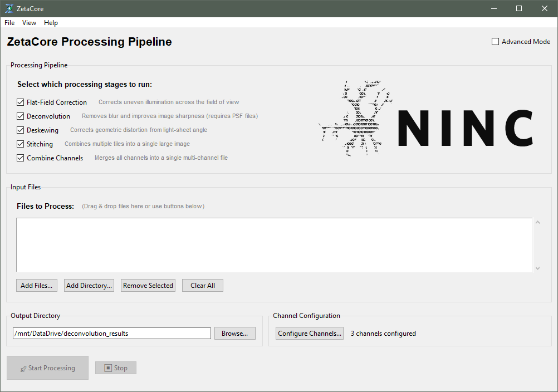
Task: Toggle Combine Channels checkbox
Action: tap(21, 158)
